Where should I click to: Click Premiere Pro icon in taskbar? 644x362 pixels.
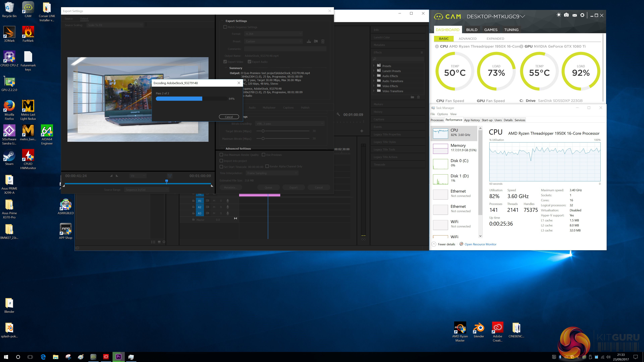[x=119, y=356]
